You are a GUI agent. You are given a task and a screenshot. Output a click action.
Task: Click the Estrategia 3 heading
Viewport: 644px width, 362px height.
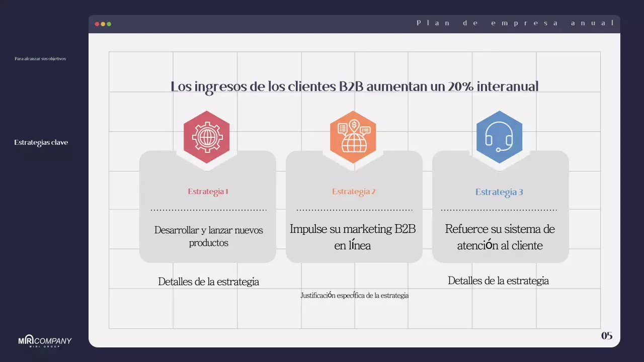tap(499, 192)
